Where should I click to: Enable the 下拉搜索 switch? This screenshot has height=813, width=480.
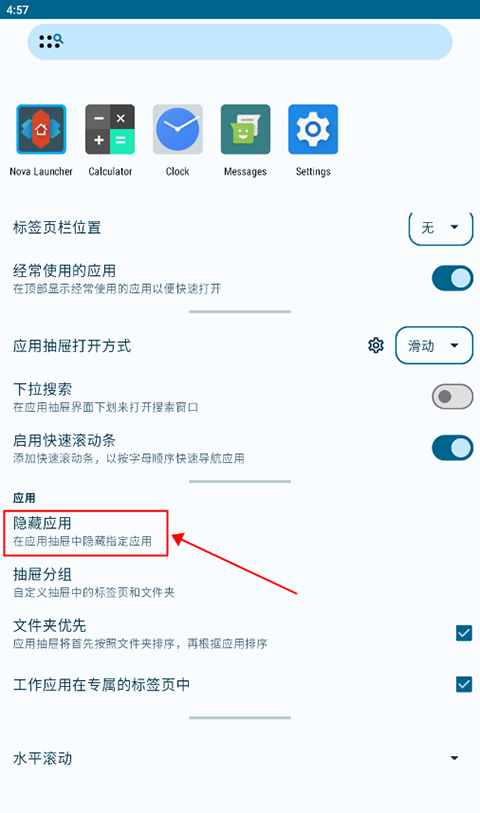pos(453,397)
